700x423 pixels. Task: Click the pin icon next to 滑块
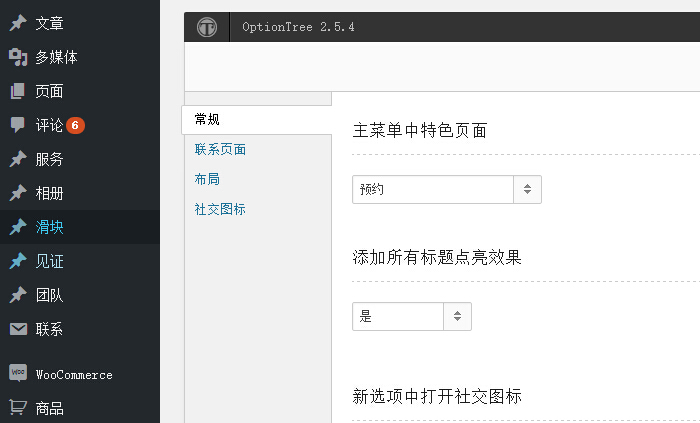pyautogui.click(x=18, y=227)
